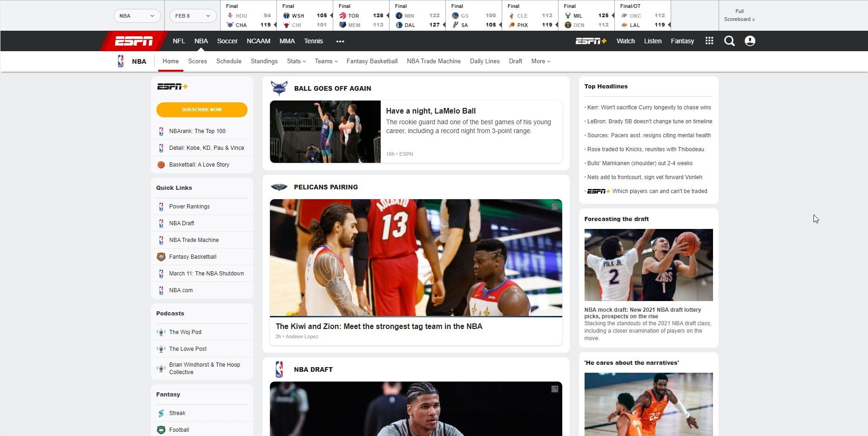Click the Charlotte Hornets logo icon
868x436 pixels.
point(279,88)
